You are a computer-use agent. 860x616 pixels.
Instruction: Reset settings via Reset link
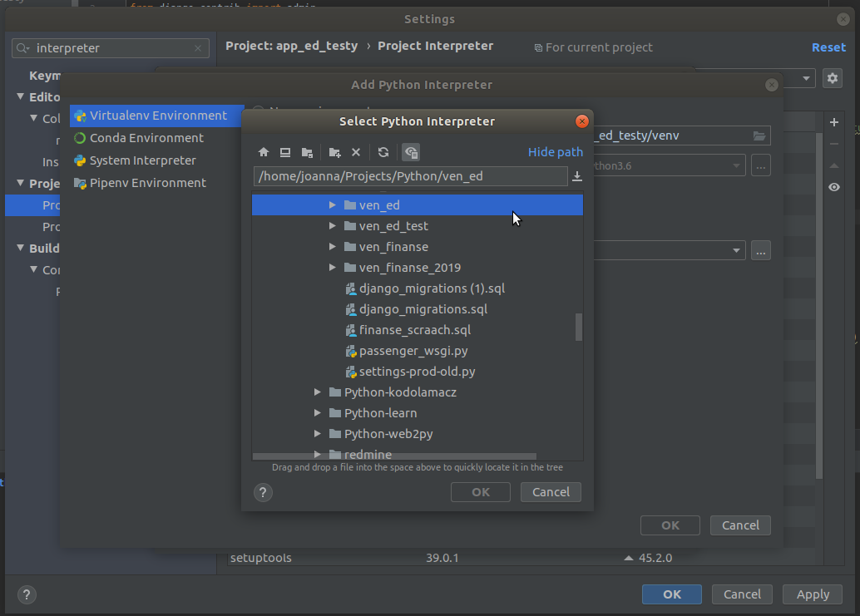(x=828, y=47)
